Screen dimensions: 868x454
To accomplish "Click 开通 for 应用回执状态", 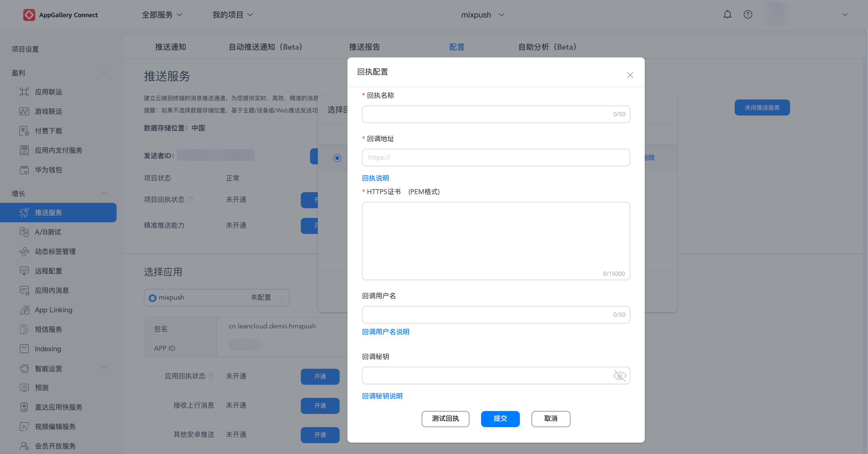I will [320, 377].
